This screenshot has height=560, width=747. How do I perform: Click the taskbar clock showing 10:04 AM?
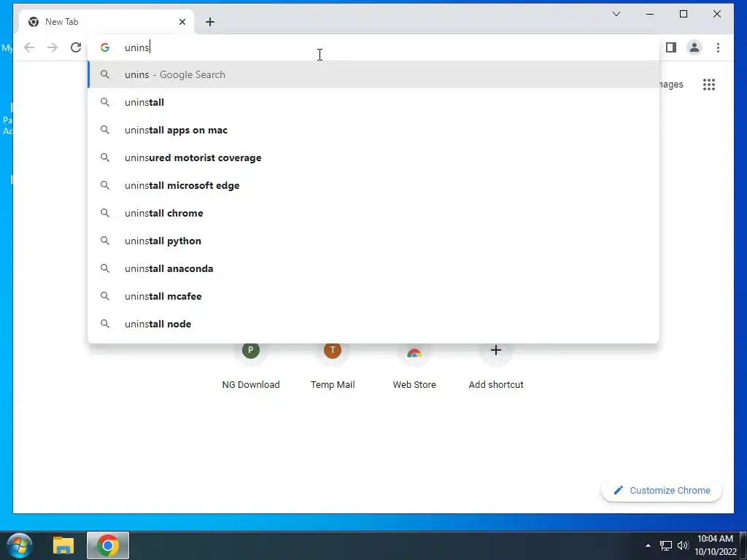click(715, 545)
